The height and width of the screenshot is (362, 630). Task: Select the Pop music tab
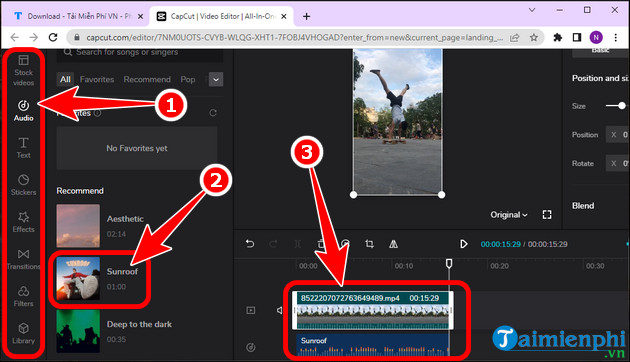(188, 80)
